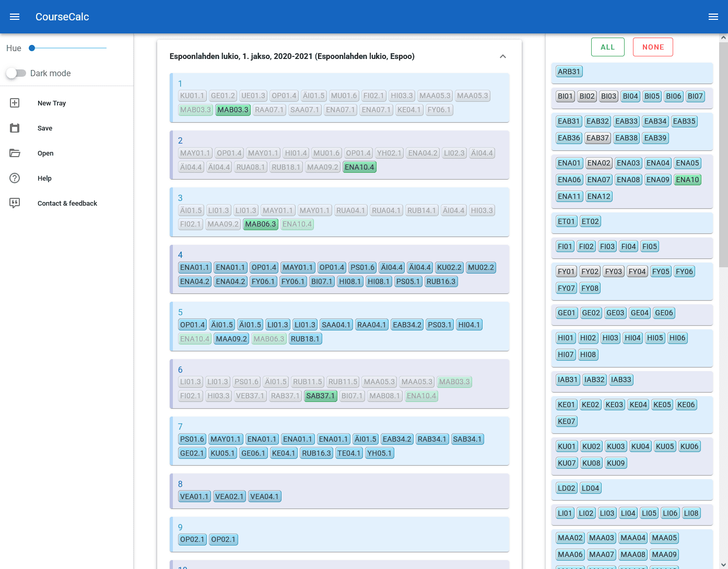
Task: Select the FY03 course chip
Action: (x=613, y=271)
